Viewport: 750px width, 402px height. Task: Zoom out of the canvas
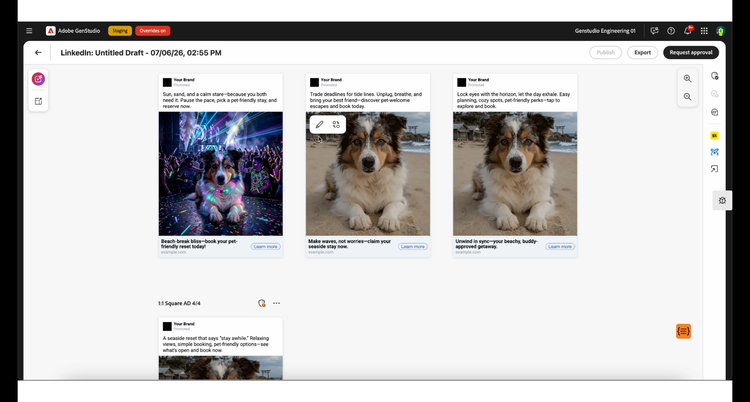(x=687, y=97)
